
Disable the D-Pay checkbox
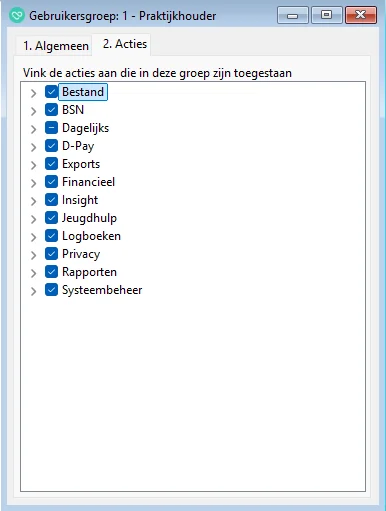point(51,146)
